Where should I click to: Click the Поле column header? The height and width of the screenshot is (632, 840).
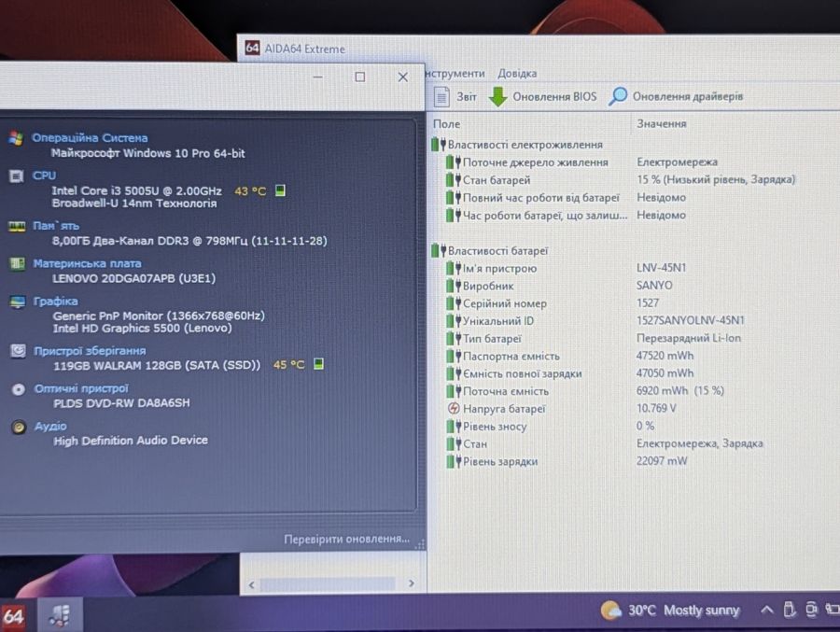[x=446, y=124]
